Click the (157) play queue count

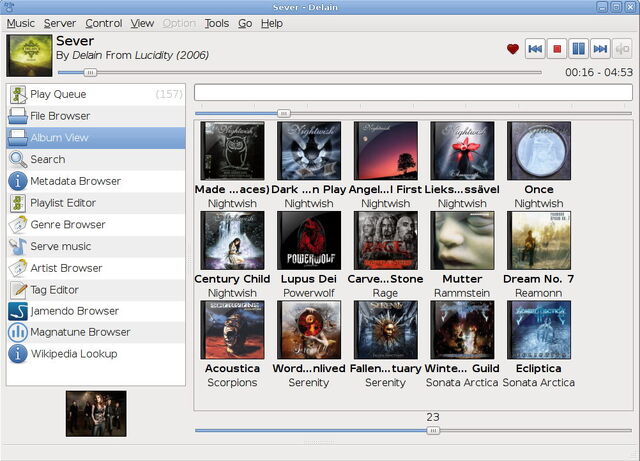click(169, 94)
